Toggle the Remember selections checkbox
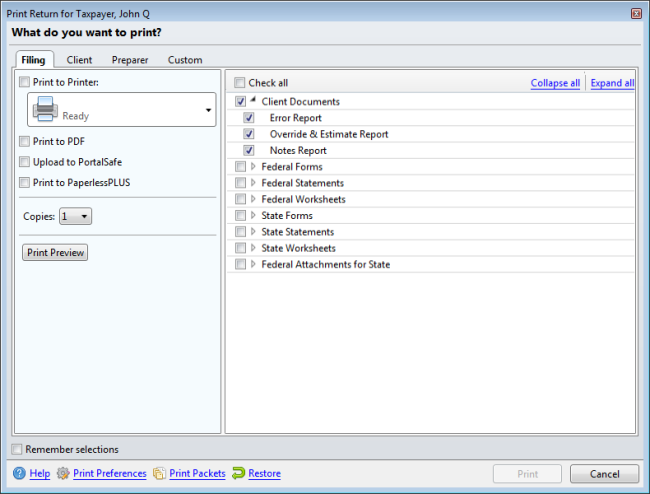This screenshot has width=650, height=494. coord(17,449)
